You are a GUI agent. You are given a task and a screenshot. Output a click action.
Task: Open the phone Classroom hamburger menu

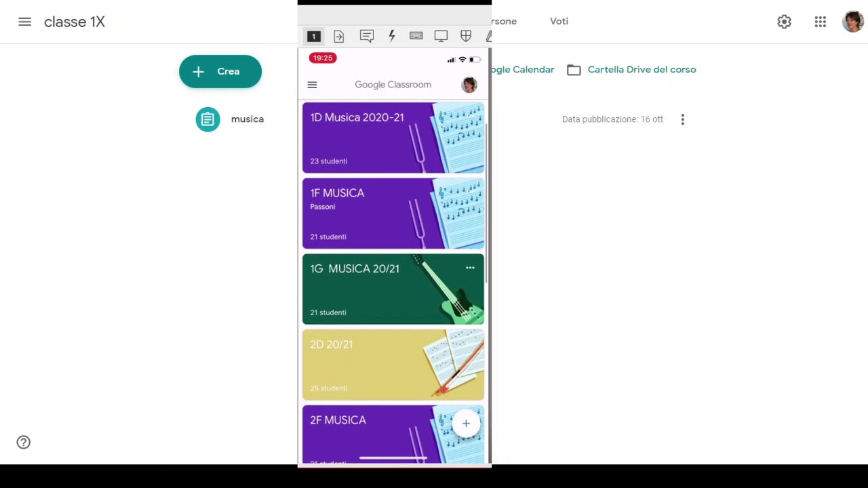pyautogui.click(x=312, y=85)
